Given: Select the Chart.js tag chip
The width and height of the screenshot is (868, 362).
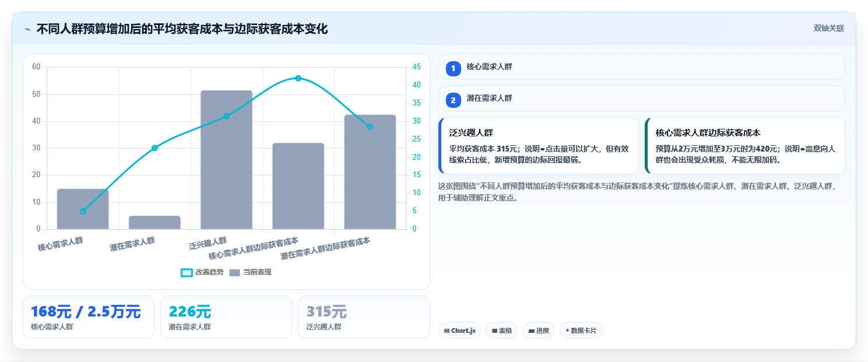Looking at the screenshot, I should click(459, 331).
